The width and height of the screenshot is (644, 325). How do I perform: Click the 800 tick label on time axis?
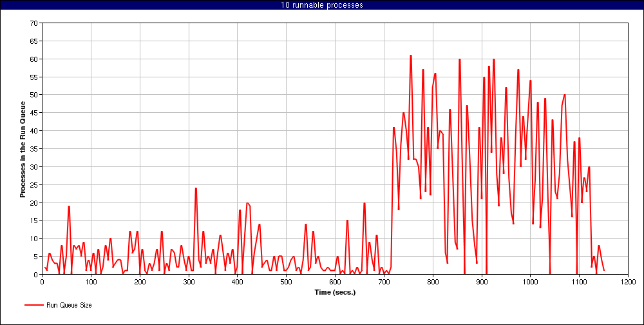[x=433, y=282]
